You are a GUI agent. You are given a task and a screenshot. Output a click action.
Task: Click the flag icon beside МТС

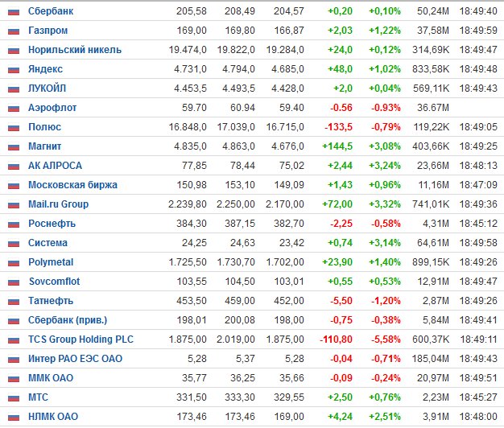coord(14,397)
